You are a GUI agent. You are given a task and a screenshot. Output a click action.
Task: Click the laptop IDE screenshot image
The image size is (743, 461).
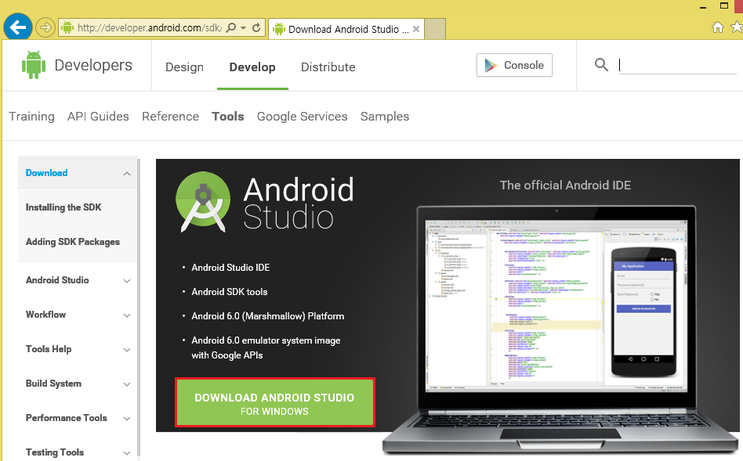556,305
